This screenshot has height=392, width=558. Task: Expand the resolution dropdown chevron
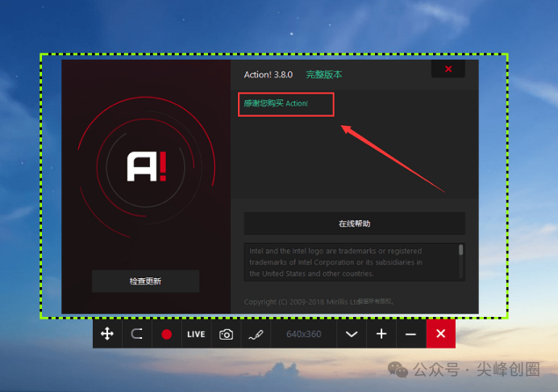352,334
